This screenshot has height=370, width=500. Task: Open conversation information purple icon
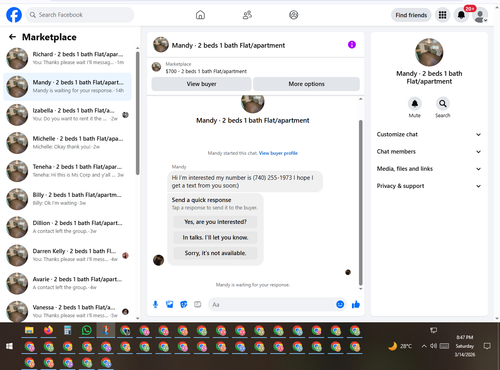click(x=352, y=45)
